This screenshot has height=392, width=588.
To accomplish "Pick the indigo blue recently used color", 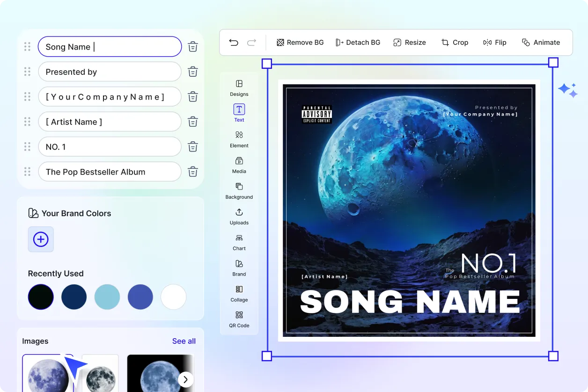I will (140, 297).
